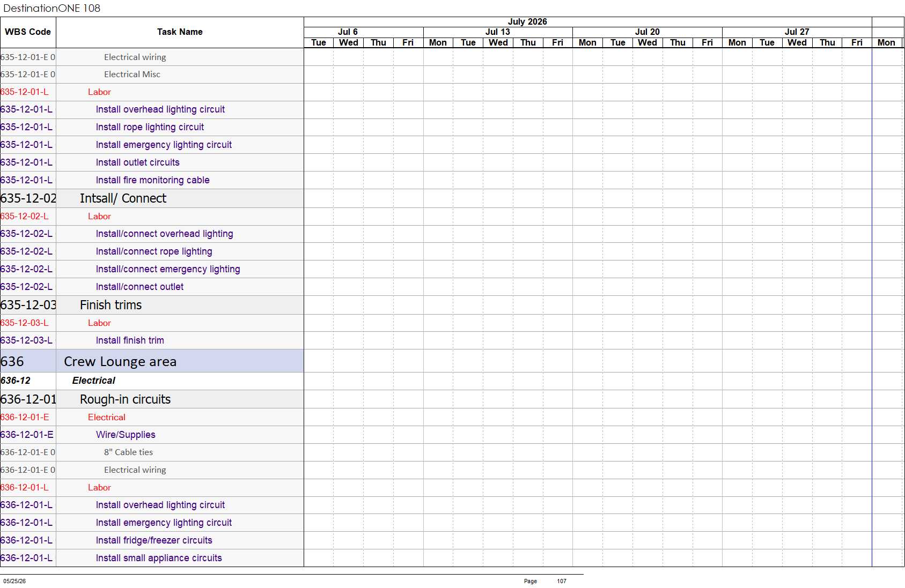Image resolution: width=905 pixels, height=588 pixels.
Task: Select the Finish trims summary row
Action: [152, 306]
